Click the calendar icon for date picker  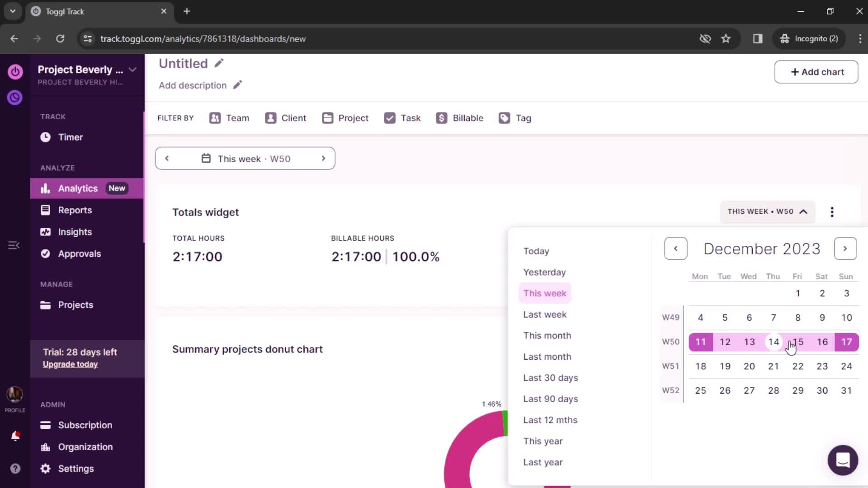pos(206,158)
